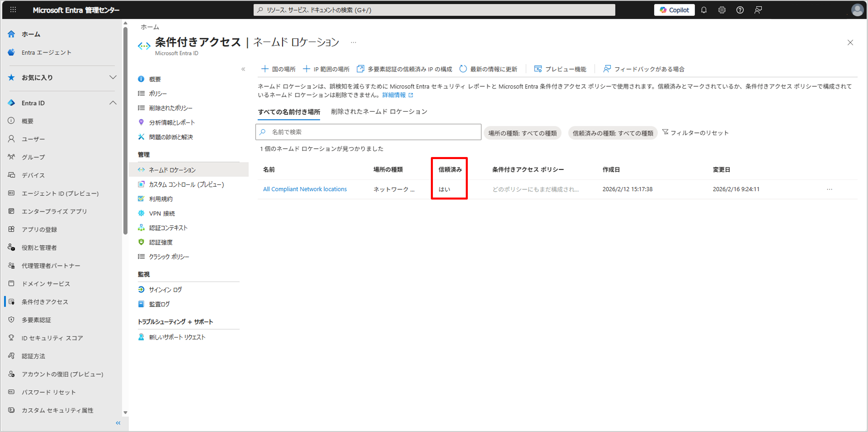Open プレビュー機能 in the toolbar

560,69
